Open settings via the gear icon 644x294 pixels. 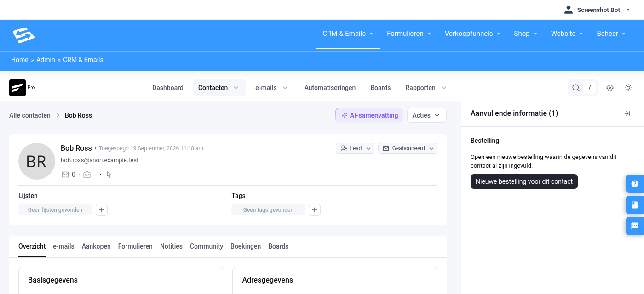tap(610, 88)
